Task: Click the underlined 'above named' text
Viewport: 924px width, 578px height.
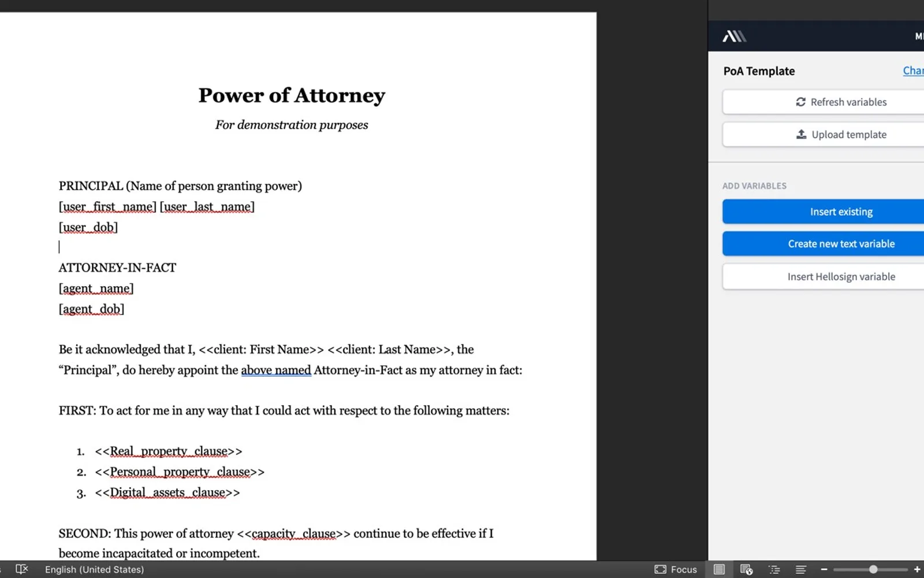Action: point(276,370)
